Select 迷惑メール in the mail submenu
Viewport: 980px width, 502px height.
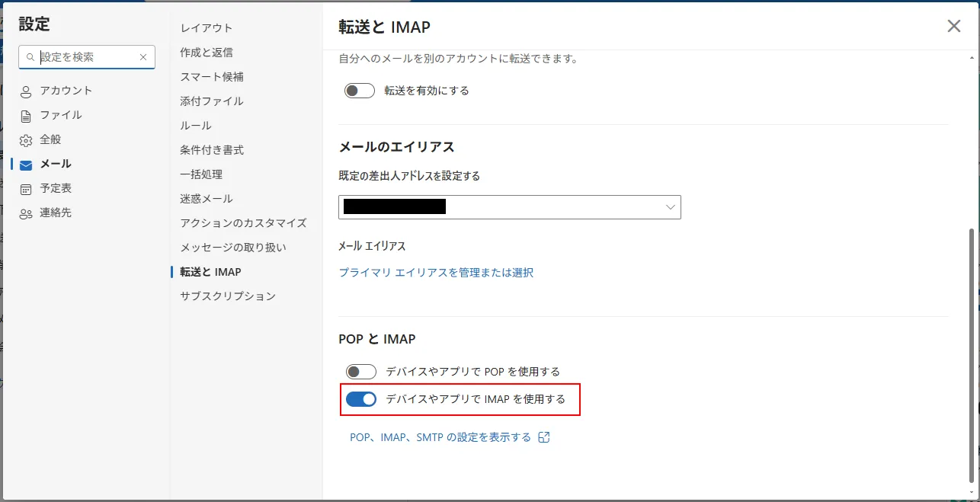tap(207, 199)
